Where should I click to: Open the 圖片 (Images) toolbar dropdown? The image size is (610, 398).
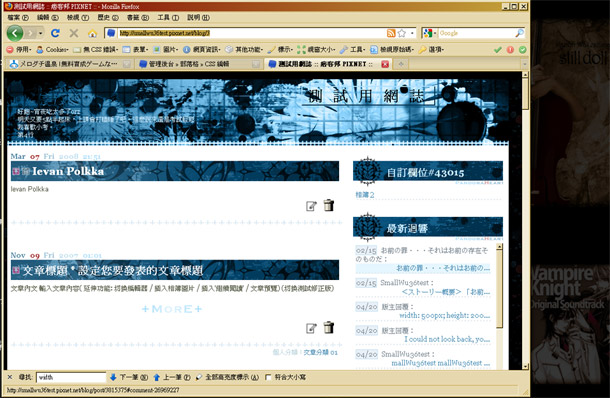point(165,49)
